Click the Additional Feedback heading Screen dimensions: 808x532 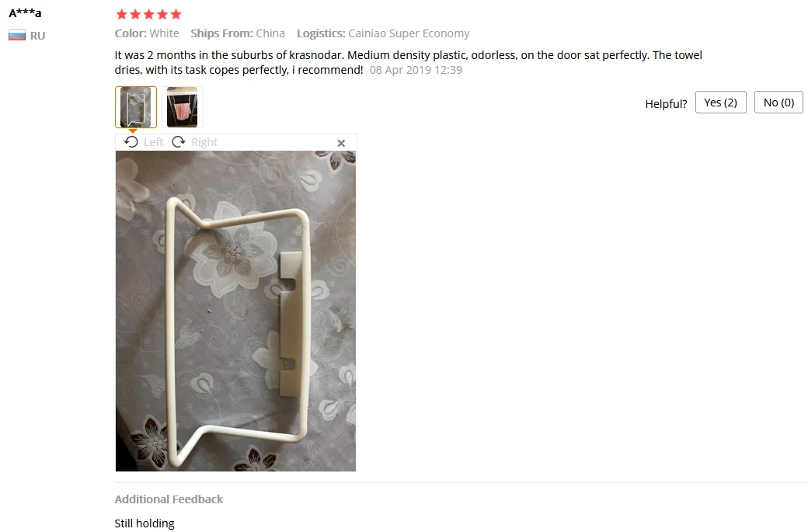click(x=169, y=499)
